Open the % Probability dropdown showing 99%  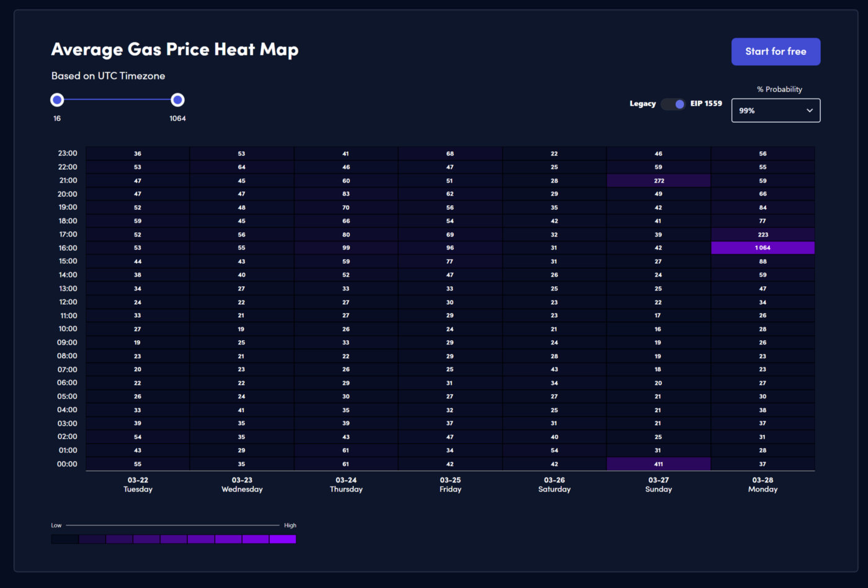[776, 110]
